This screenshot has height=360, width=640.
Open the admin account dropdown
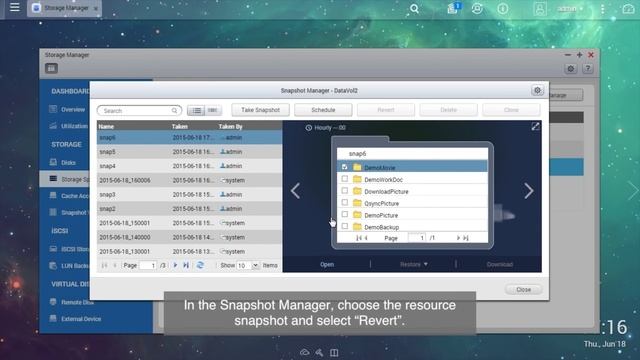(571, 9)
